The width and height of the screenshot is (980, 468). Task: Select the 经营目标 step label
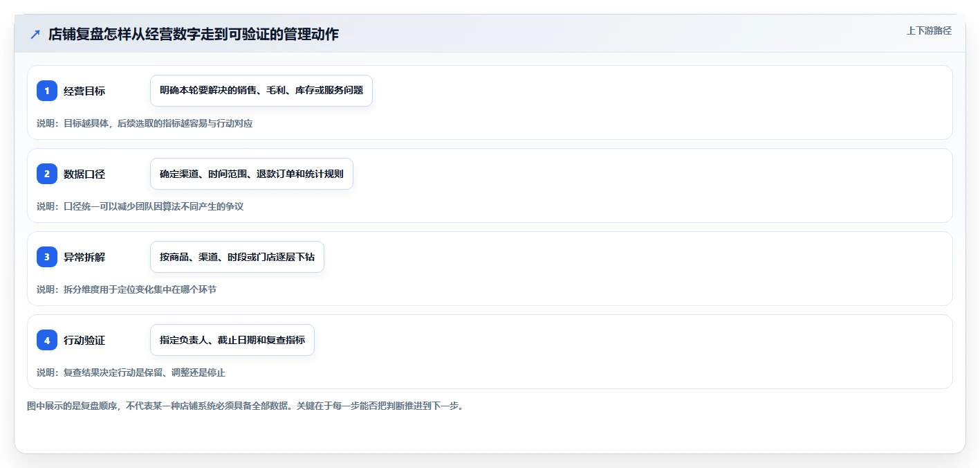point(84,91)
